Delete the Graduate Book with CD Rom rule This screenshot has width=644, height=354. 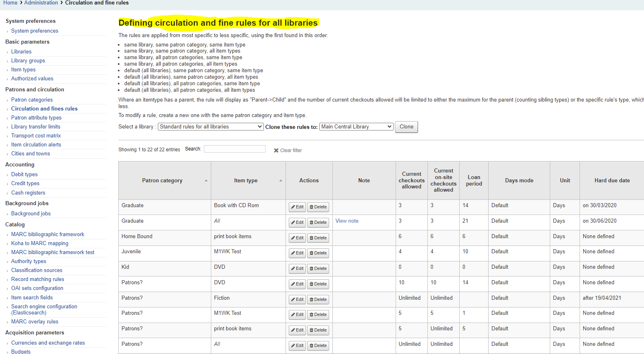[x=318, y=207]
